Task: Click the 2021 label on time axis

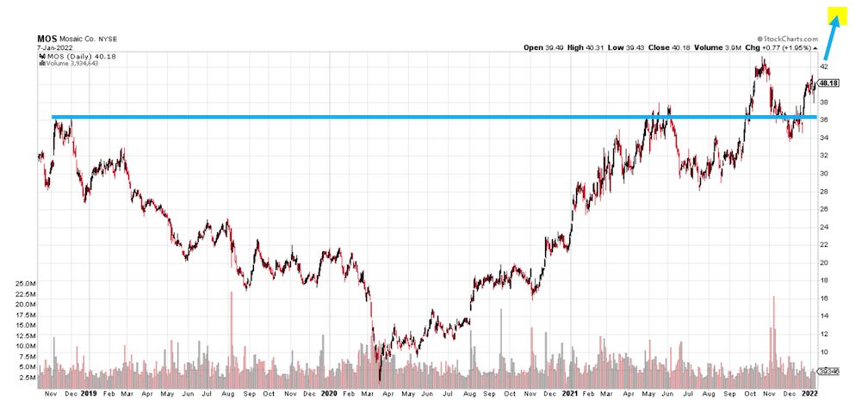Action: coord(571,394)
